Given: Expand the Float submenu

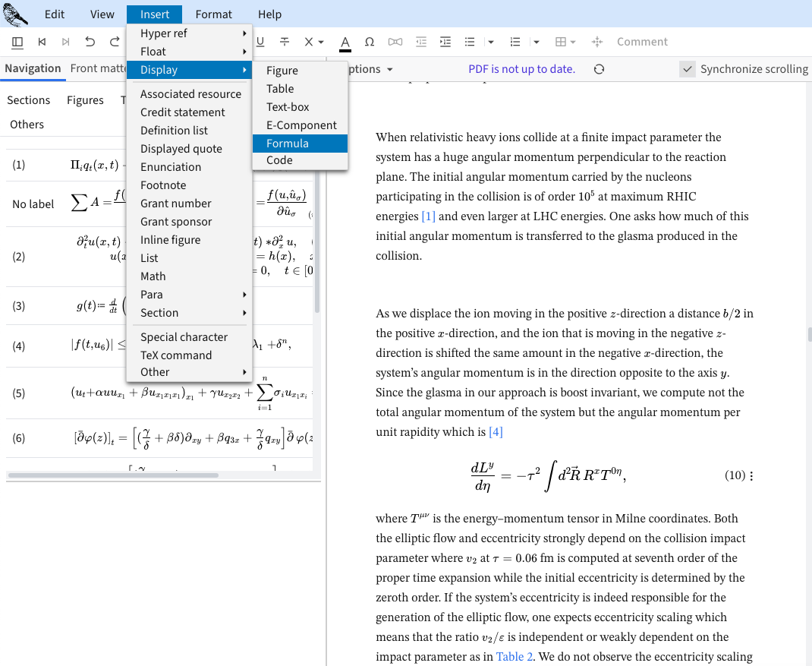Looking at the screenshot, I should pos(189,52).
